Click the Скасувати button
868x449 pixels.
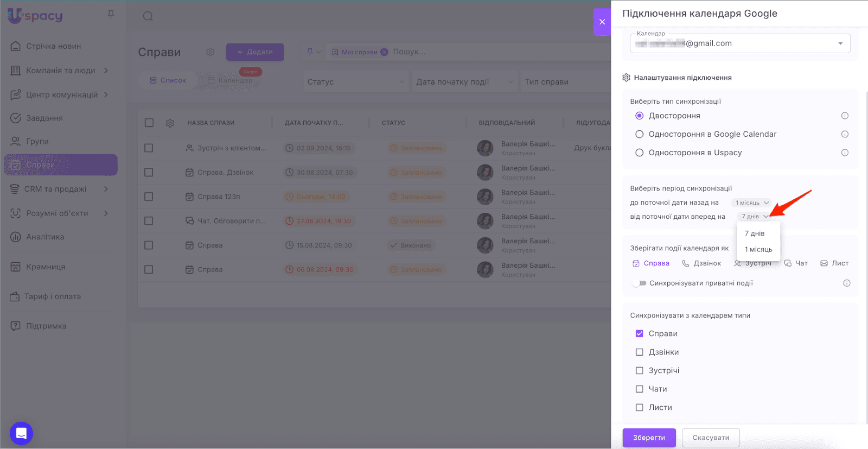tap(711, 438)
